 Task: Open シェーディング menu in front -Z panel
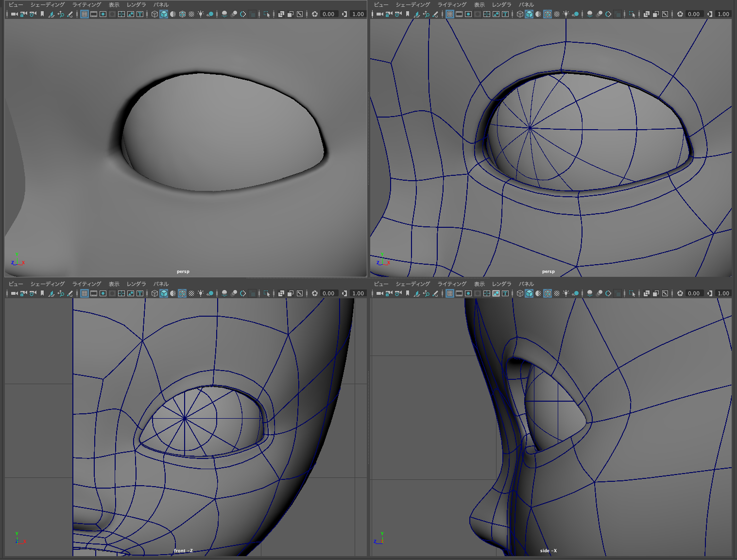coord(47,284)
